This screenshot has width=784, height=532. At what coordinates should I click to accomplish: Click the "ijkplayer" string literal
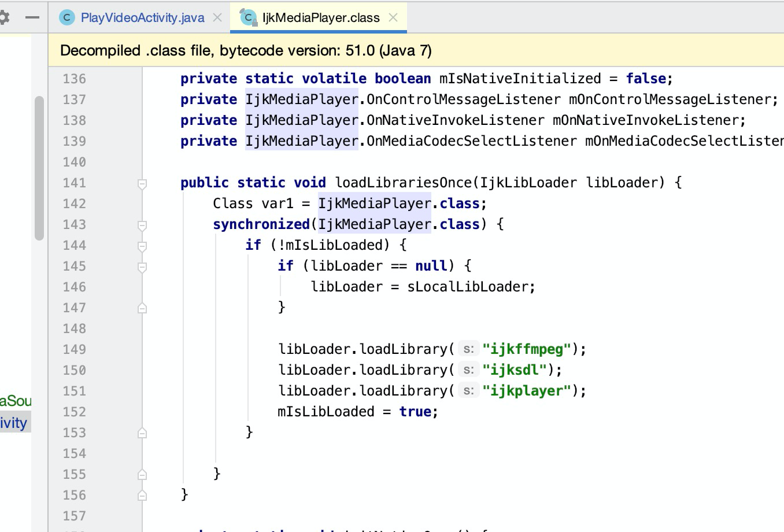tap(527, 391)
